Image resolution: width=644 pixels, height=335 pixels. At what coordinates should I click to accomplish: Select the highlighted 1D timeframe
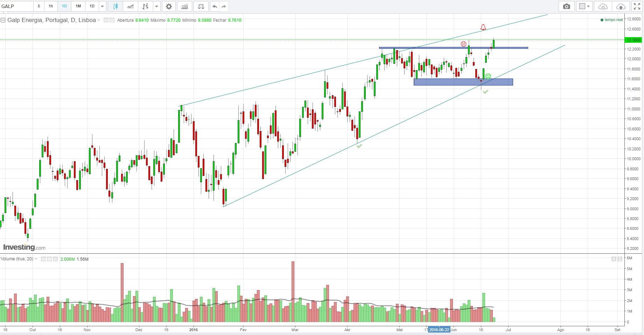point(64,6)
